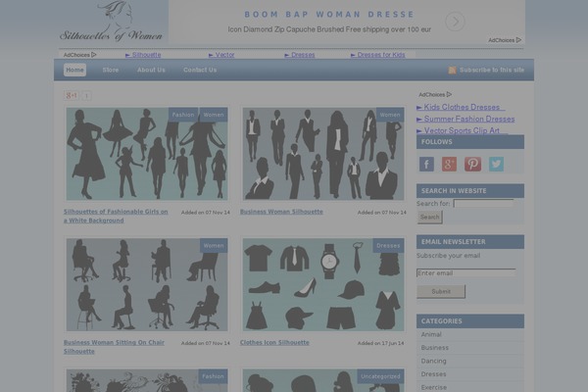This screenshot has height=392, width=588.
Task: Focus the Search for input field
Action: [484, 203]
